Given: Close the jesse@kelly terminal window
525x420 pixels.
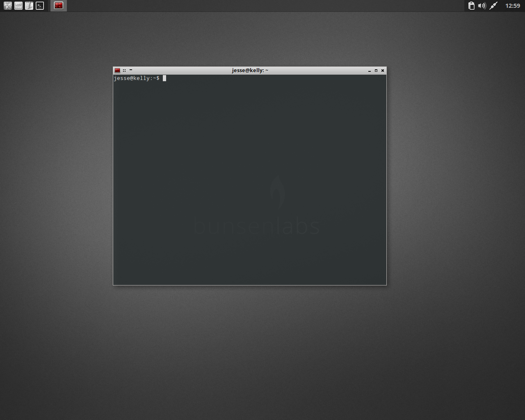Looking at the screenshot, I should click(383, 71).
